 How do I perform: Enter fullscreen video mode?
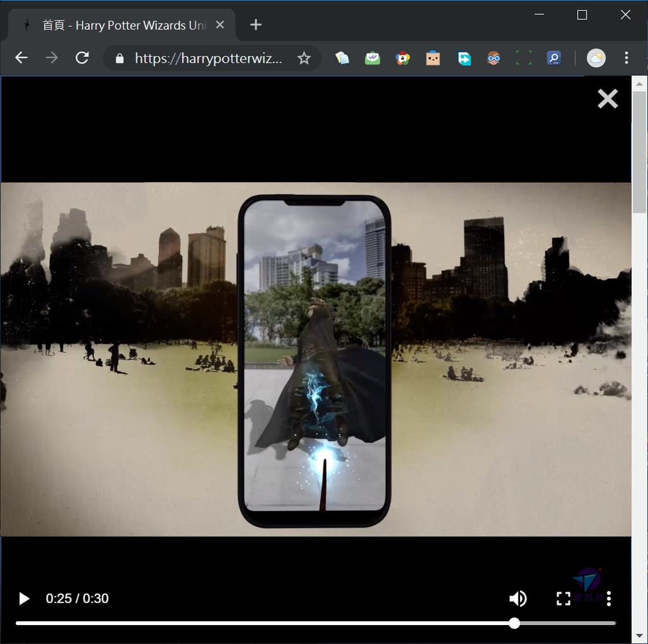coord(563,598)
